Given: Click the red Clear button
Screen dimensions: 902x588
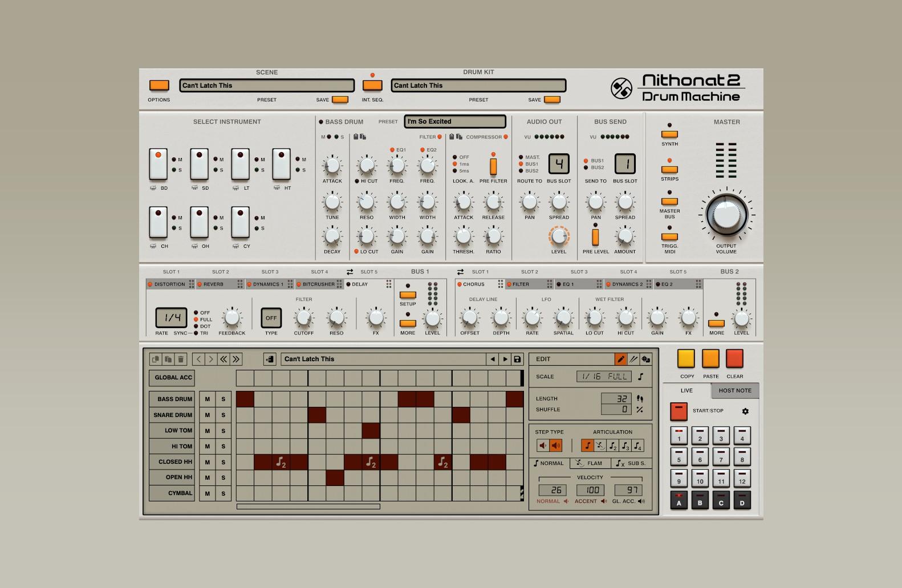Looking at the screenshot, I should 734,358.
